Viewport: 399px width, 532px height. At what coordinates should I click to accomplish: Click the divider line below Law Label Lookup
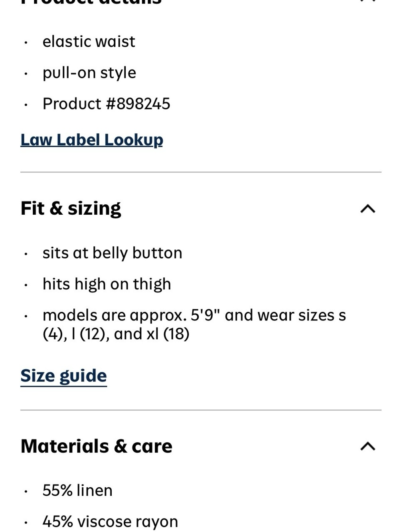(x=201, y=172)
